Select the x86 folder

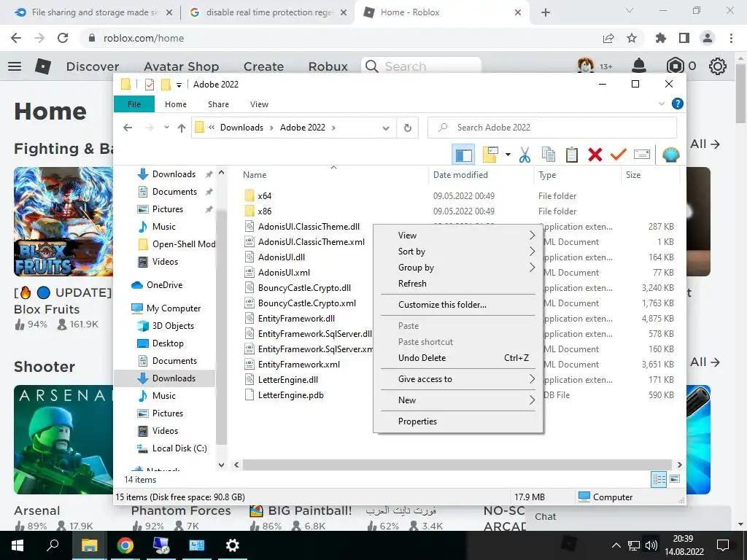point(258,211)
